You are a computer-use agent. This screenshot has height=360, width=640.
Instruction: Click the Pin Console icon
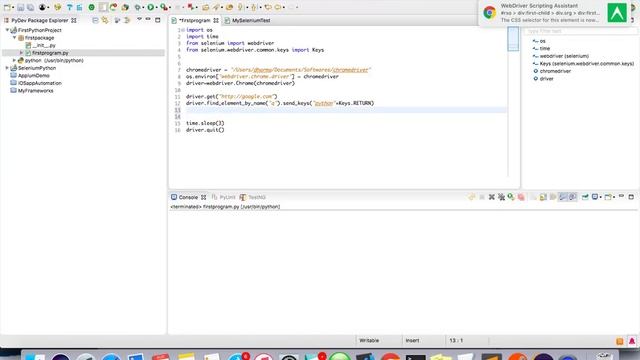coord(585,197)
